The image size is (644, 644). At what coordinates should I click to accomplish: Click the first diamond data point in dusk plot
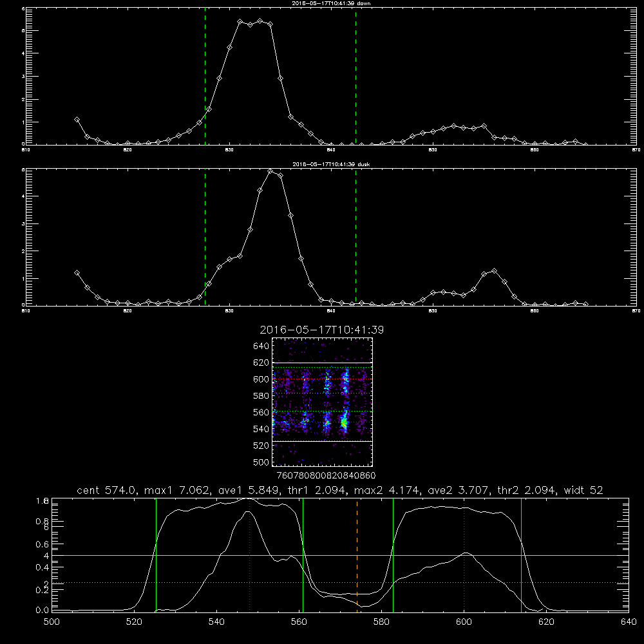tap(77, 272)
